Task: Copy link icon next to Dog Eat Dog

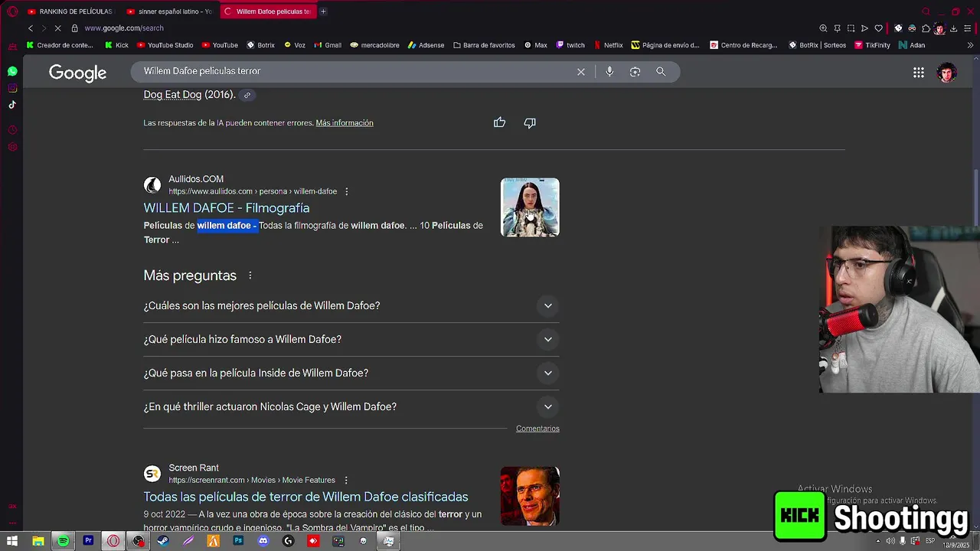Action: [247, 95]
